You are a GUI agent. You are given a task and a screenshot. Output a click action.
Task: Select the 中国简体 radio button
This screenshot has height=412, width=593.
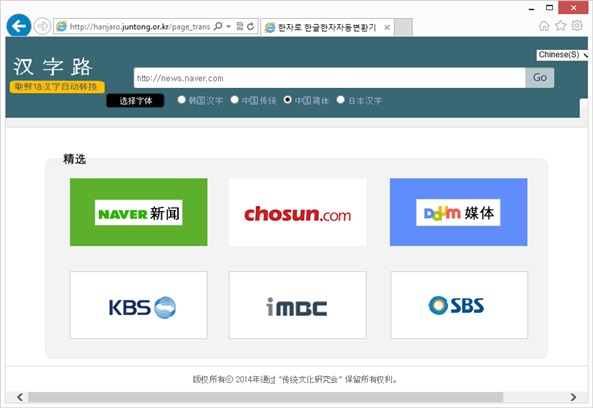click(287, 100)
